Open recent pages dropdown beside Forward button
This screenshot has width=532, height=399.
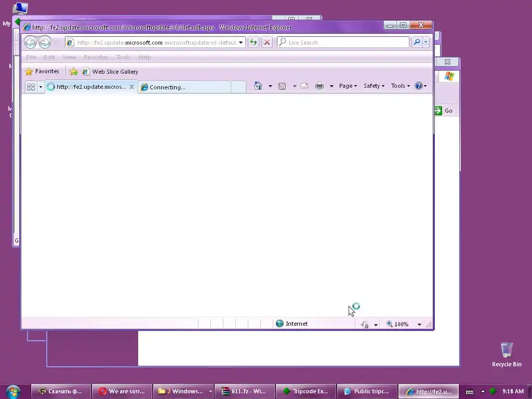point(57,43)
